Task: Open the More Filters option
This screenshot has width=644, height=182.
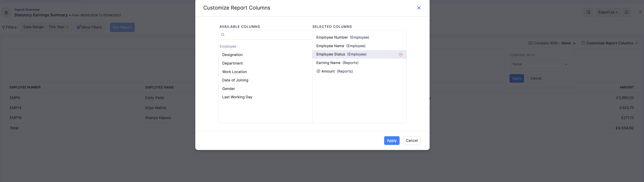Action: 89,27
